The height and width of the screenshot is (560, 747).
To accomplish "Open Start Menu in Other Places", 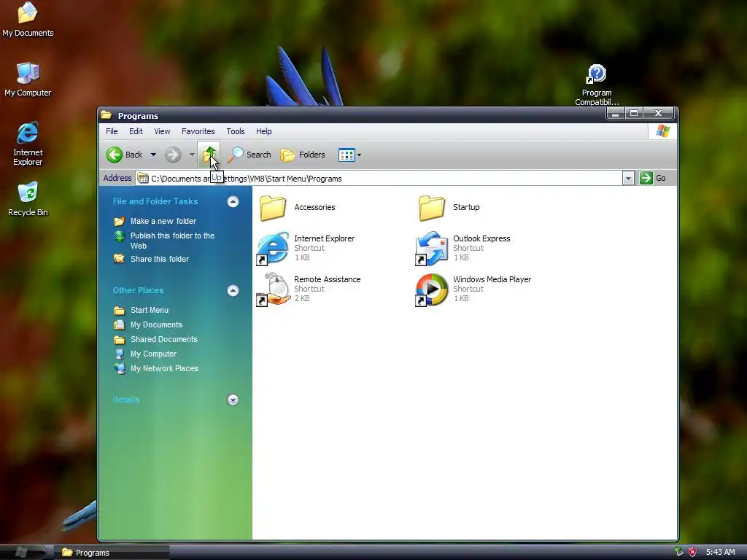I will click(x=150, y=310).
